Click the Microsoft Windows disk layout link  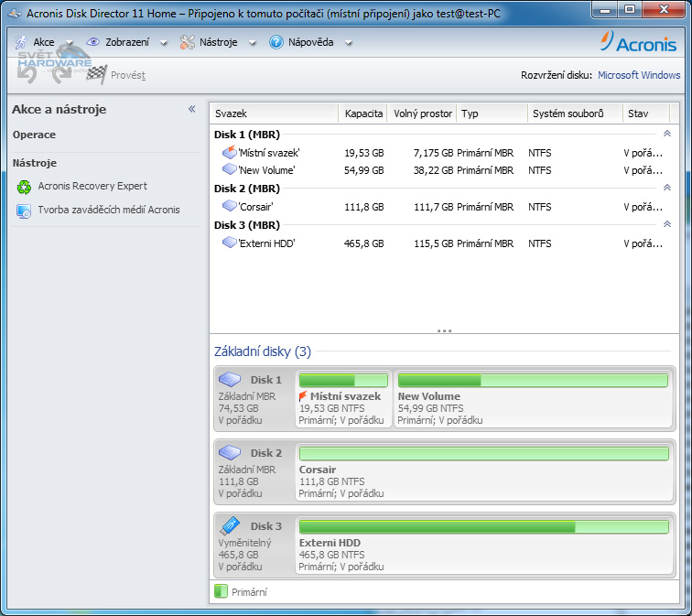click(639, 75)
